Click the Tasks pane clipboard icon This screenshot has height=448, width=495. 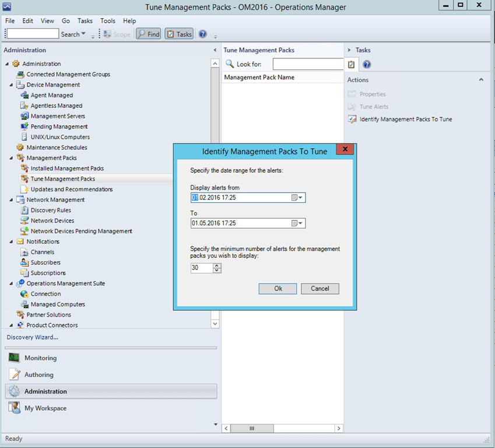351,64
